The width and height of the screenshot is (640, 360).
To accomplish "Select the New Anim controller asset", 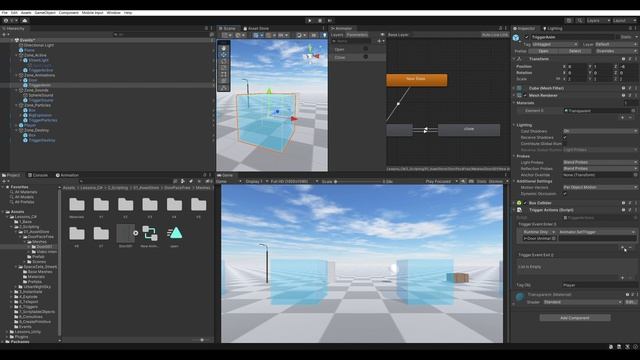I will (150, 233).
